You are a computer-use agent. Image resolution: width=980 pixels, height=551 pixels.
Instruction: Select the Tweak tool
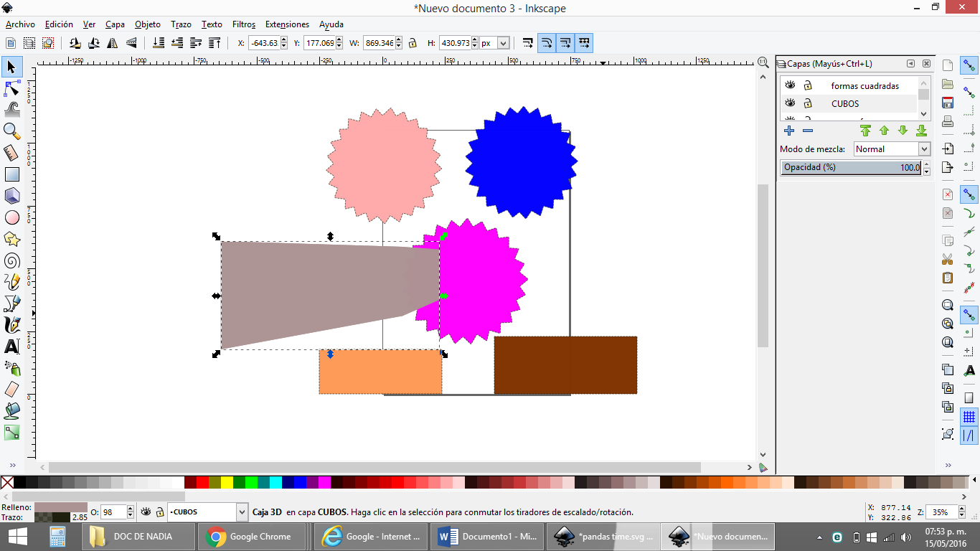pos(11,110)
